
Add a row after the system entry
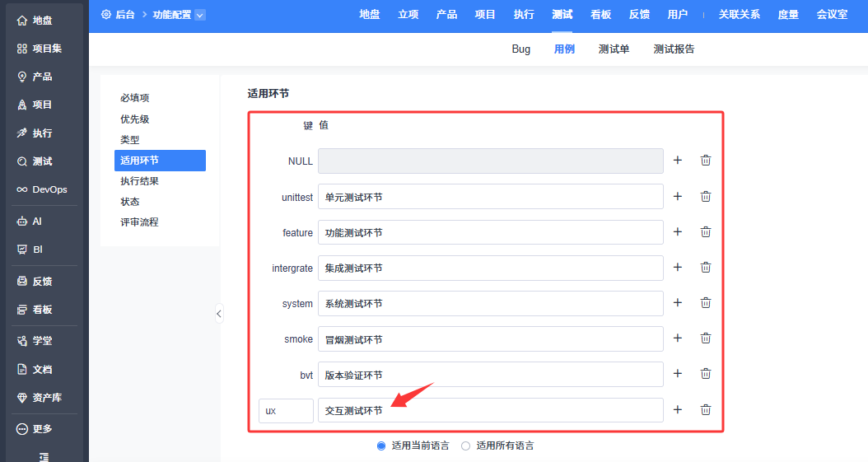[x=678, y=303]
